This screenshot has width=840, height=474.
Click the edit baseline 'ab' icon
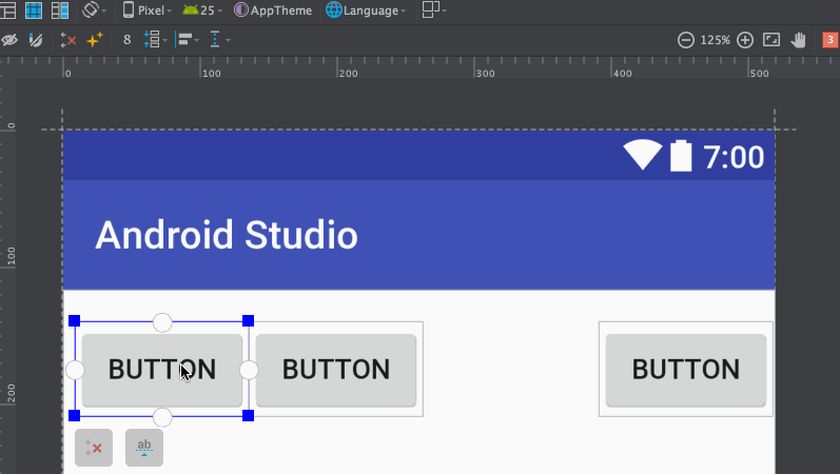pos(144,448)
